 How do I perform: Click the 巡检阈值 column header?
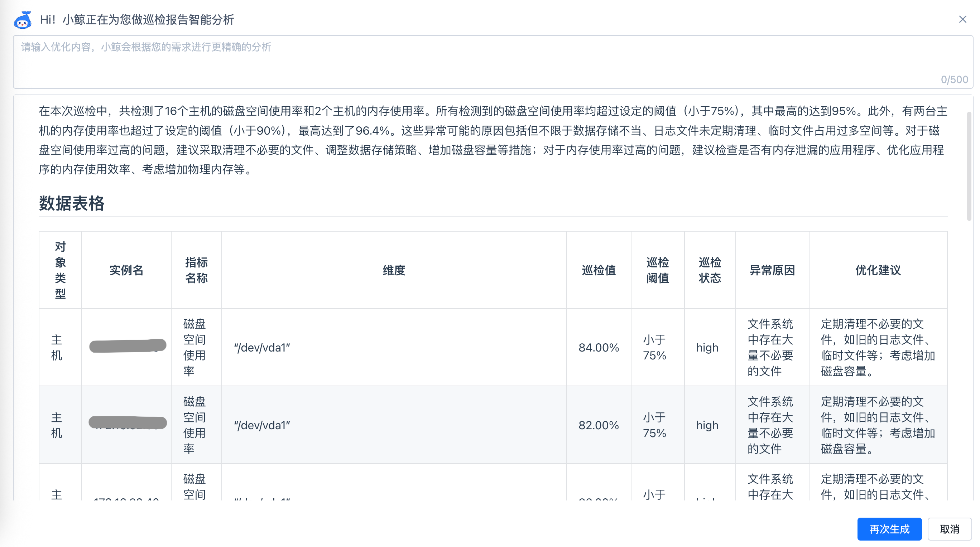tap(657, 270)
